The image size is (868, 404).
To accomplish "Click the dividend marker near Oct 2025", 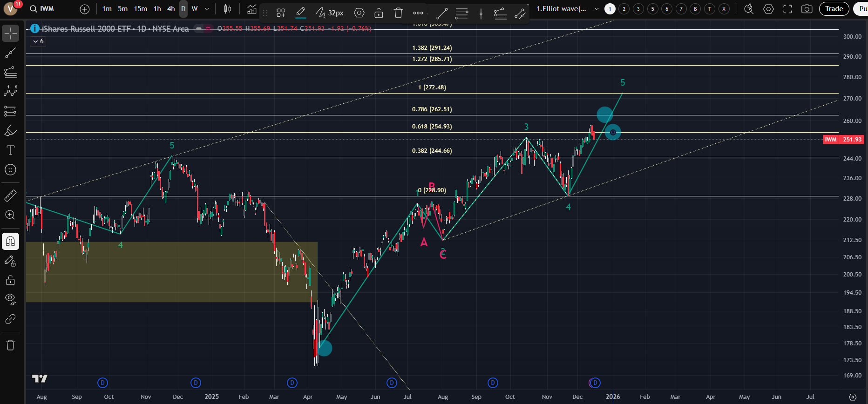I will coord(493,383).
